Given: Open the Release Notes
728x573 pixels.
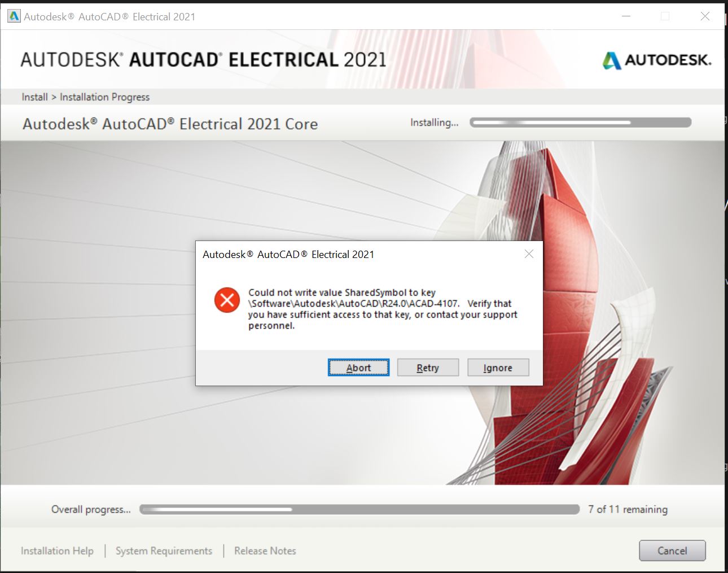Looking at the screenshot, I should point(265,550).
